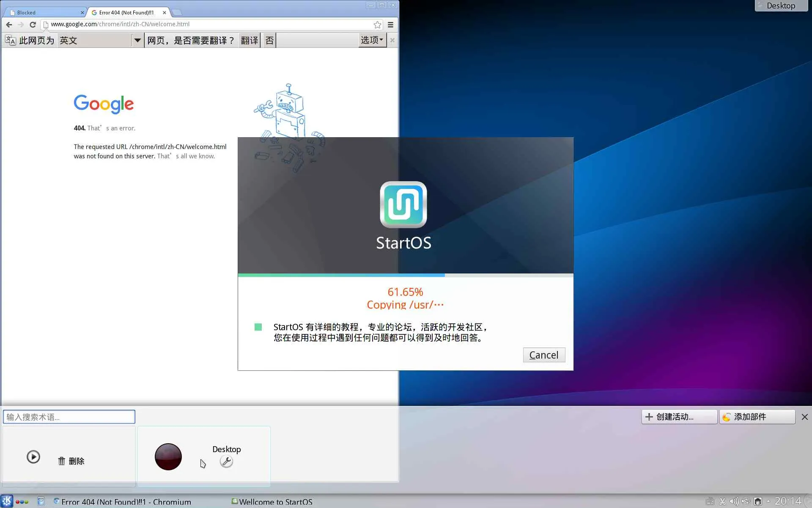Click the clipboard scissors tray icon
812x508 pixels.
click(722, 501)
